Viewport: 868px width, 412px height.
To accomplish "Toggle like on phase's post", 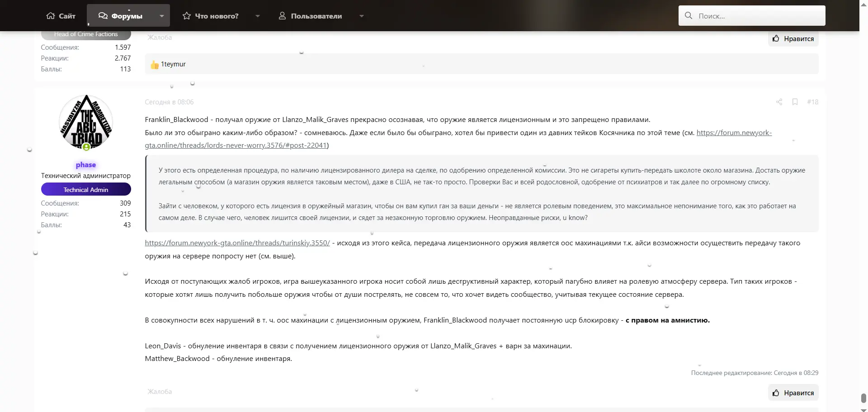I will click(x=793, y=392).
